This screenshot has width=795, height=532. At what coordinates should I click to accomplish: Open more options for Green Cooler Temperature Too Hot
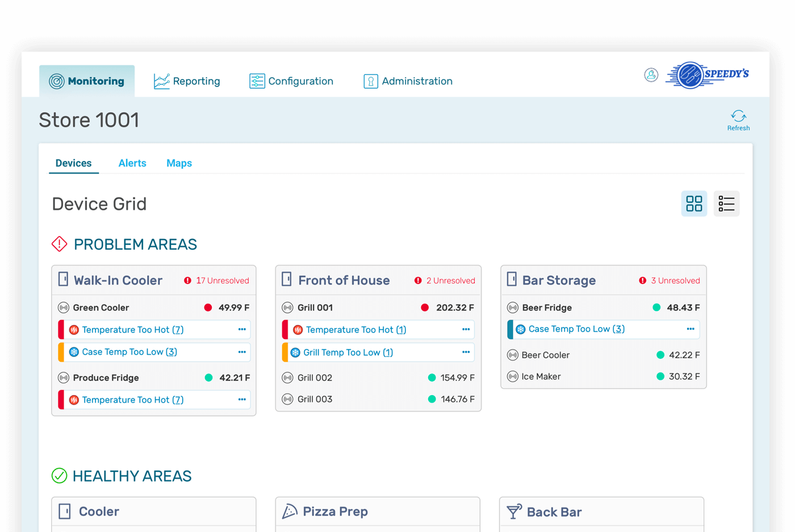[x=242, y=329]
